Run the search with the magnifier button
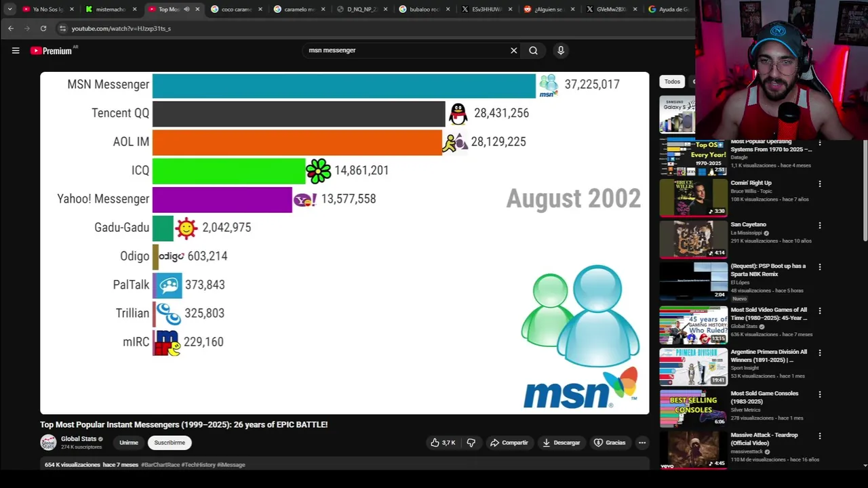868x488 pixels. click(x=534, y=50)
